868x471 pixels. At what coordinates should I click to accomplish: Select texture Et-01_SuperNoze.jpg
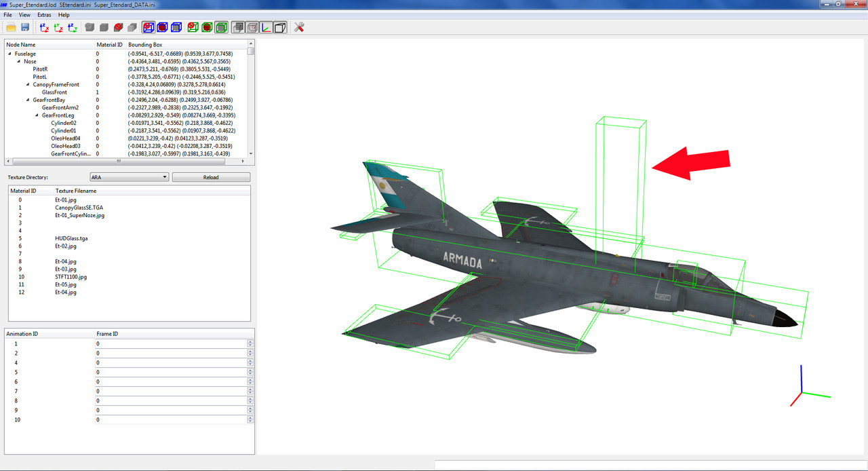click(x=80, y=215)
